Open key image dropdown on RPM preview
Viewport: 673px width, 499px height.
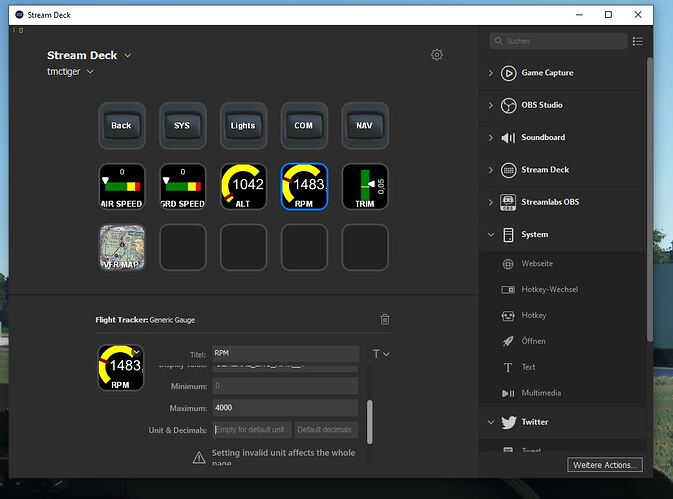click(x=136, y=352)
